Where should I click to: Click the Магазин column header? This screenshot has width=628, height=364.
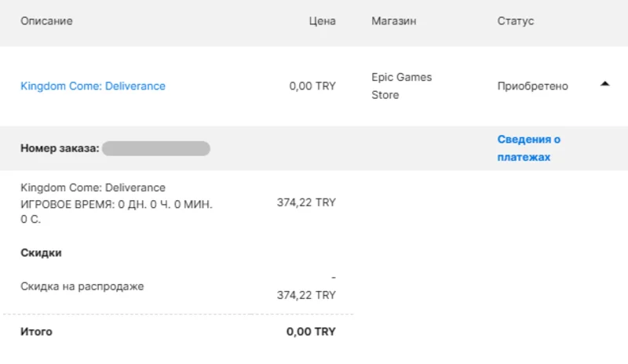pos(394,21)
